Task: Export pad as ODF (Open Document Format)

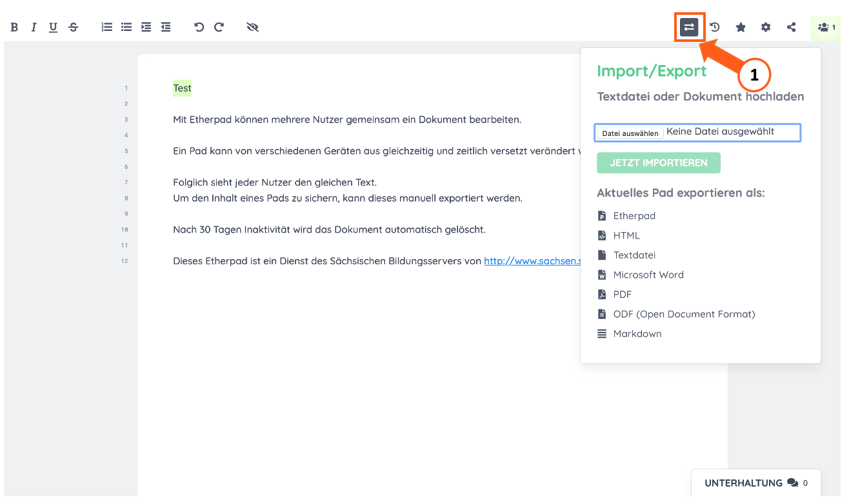Action: [676, 314]
